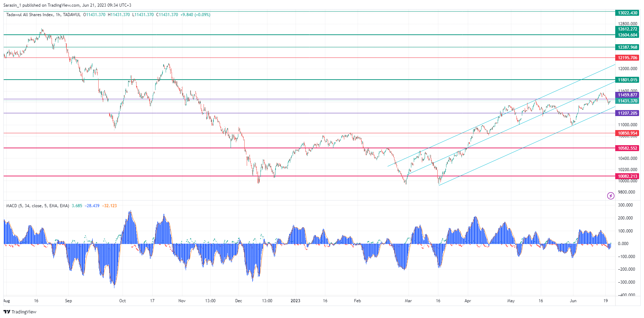Click the Aug label on time axis
The height and width of the screenshot is (318, 644).
coord(6,301)
